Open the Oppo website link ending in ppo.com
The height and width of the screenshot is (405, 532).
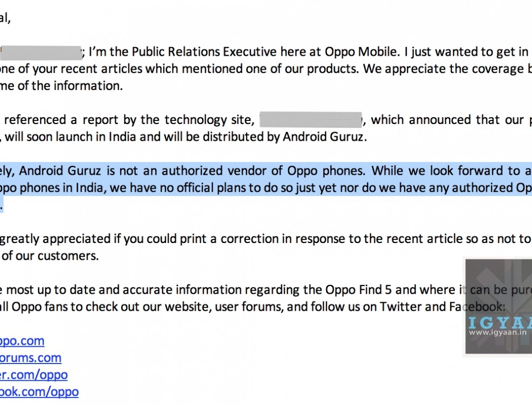point(22,341)
